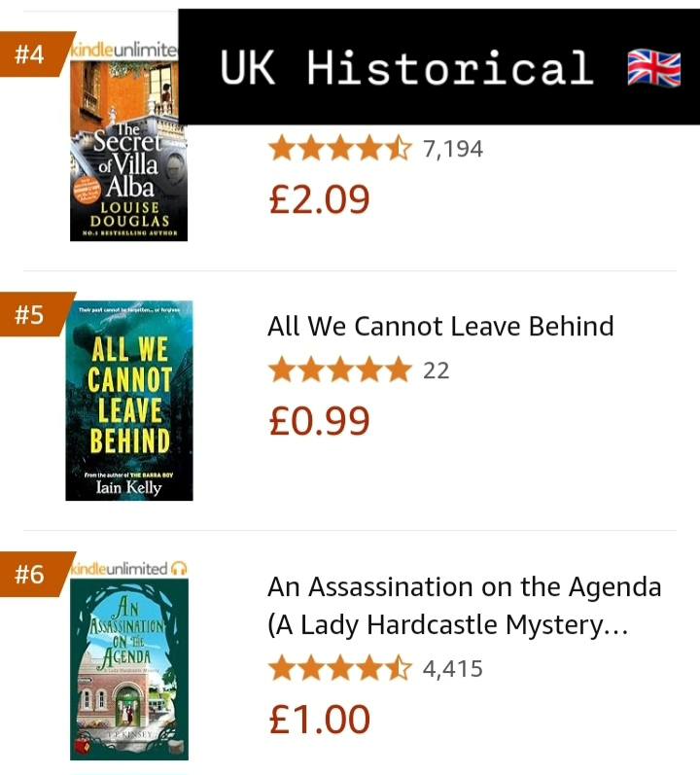Open All We Cannot Leave Behind cover
The height and width of the screenshot is (775, 700).
(x=128, y=401)
